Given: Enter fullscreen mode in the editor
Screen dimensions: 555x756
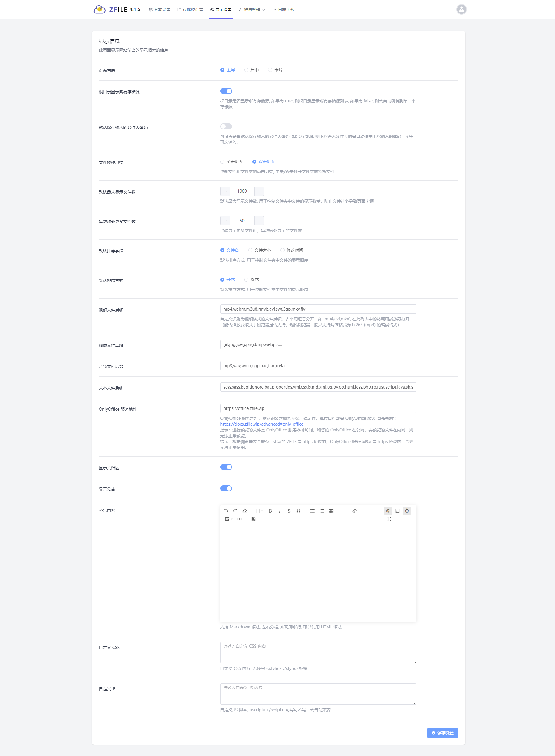Looking at the screenshot, I should coord(389,519).
